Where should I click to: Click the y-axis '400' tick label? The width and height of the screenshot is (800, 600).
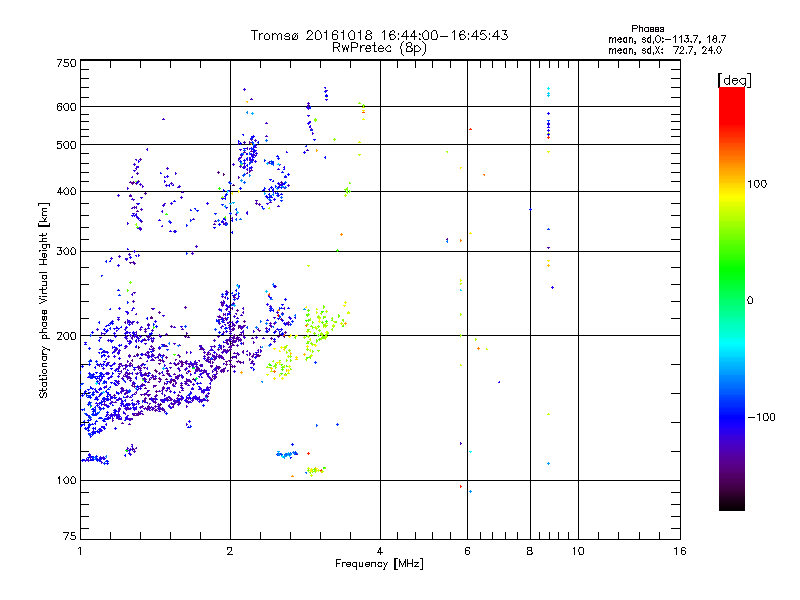click(x=66, y=192)
